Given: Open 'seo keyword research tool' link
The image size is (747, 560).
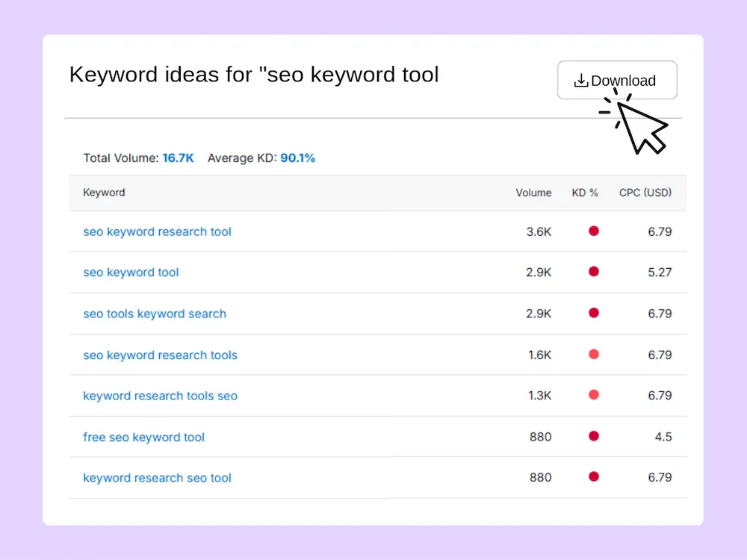Looking at the screenshot, I should (x=157, y=231).
